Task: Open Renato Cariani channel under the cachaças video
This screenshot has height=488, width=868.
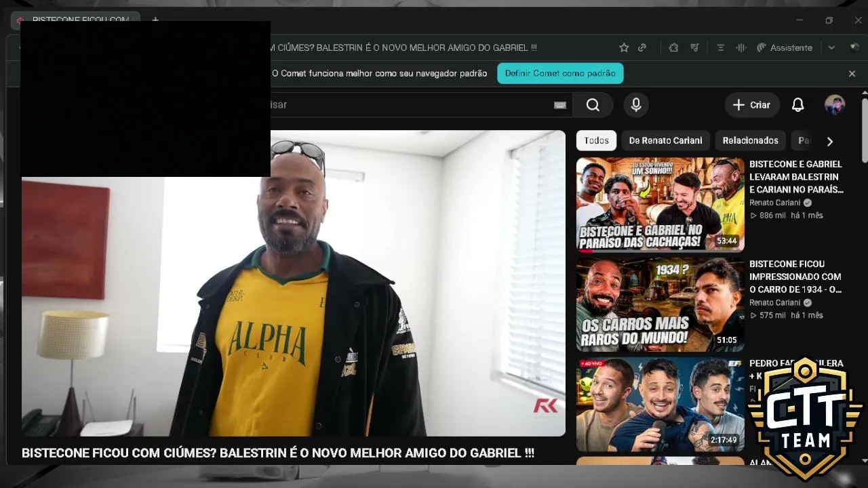Action: click(775, 203)
